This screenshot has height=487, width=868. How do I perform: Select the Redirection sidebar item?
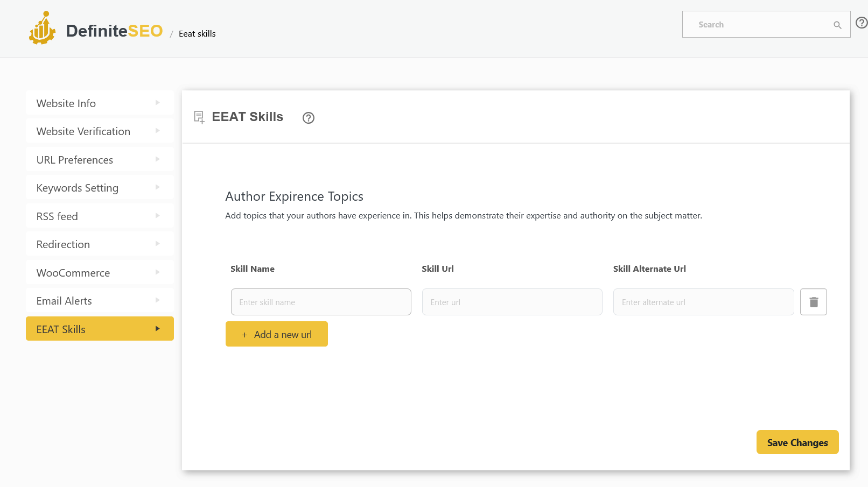pos(63,244)
